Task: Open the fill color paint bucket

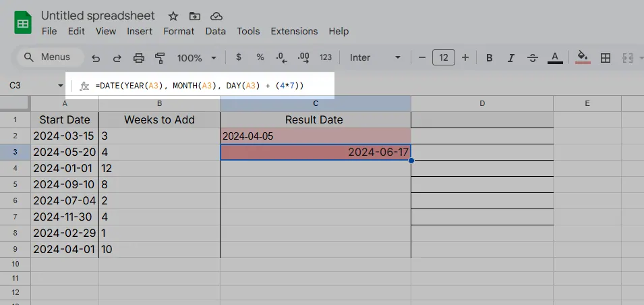Action: tap(583, 58)
